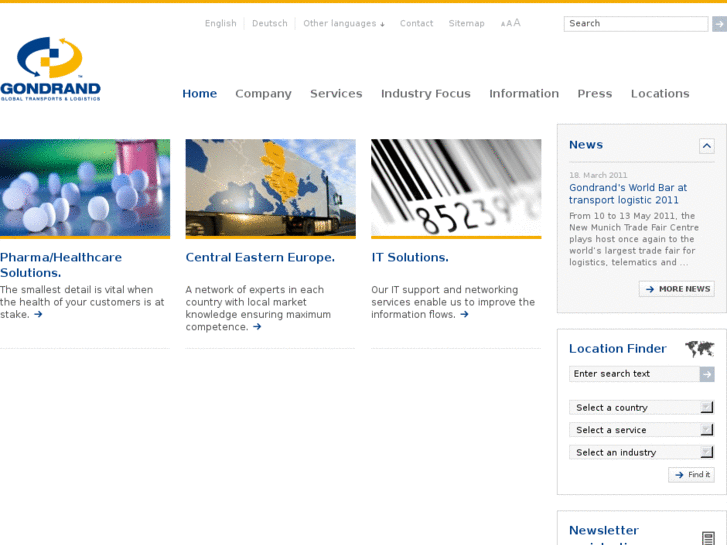The image size is (727, 545).
Task: Click the search submit arrow icon
Action: click(719, 24)
